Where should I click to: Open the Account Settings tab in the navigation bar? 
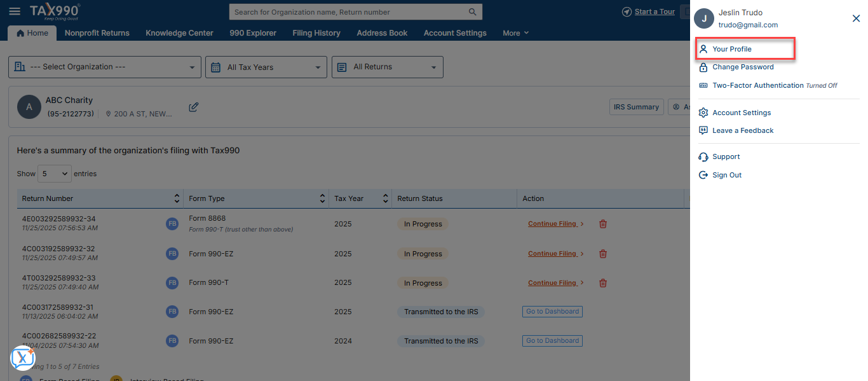[455, 33]
